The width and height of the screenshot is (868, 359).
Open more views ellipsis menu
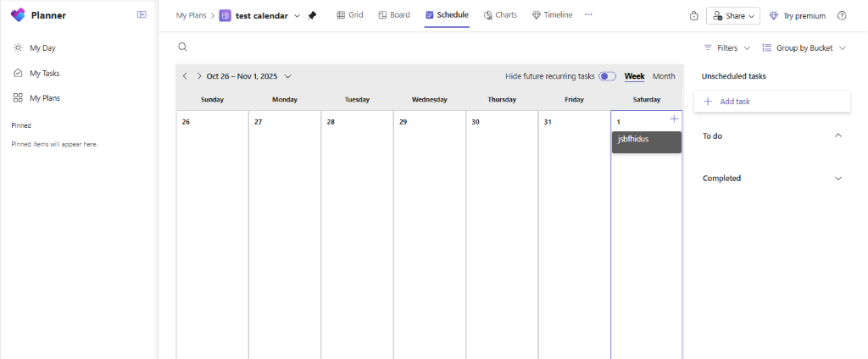[x=588, y=15]
